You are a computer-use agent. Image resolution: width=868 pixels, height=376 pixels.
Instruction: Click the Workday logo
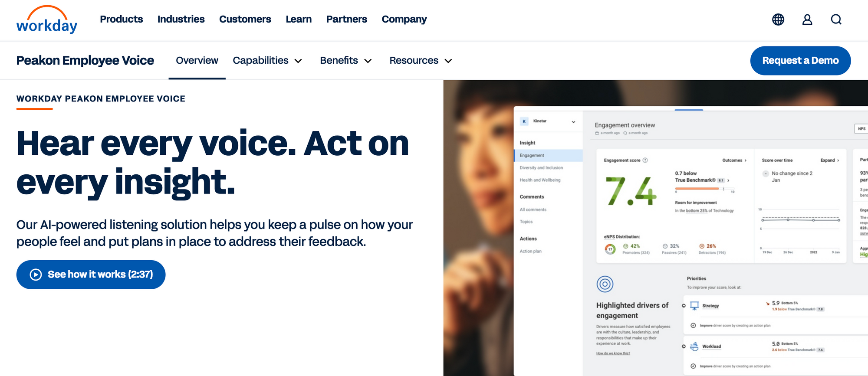tap(47, 20)
